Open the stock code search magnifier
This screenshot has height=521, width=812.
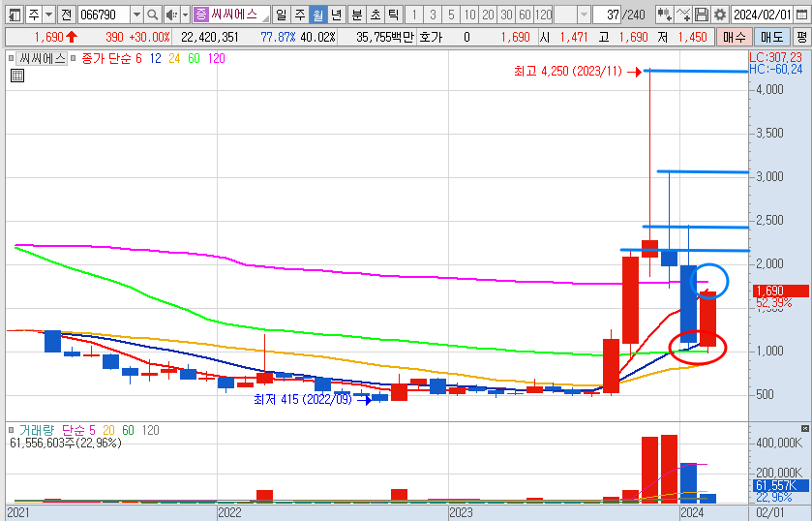(152, 15)
